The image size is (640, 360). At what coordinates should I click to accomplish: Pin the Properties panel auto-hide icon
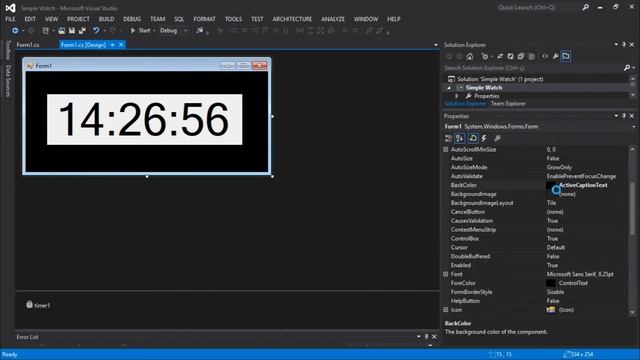click(624, 116)
